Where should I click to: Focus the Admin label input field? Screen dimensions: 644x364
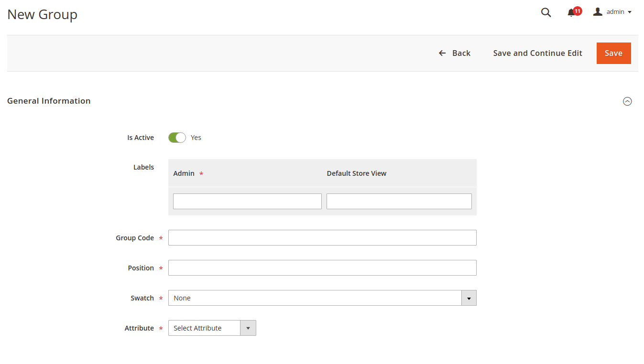[x=247, y=202]
